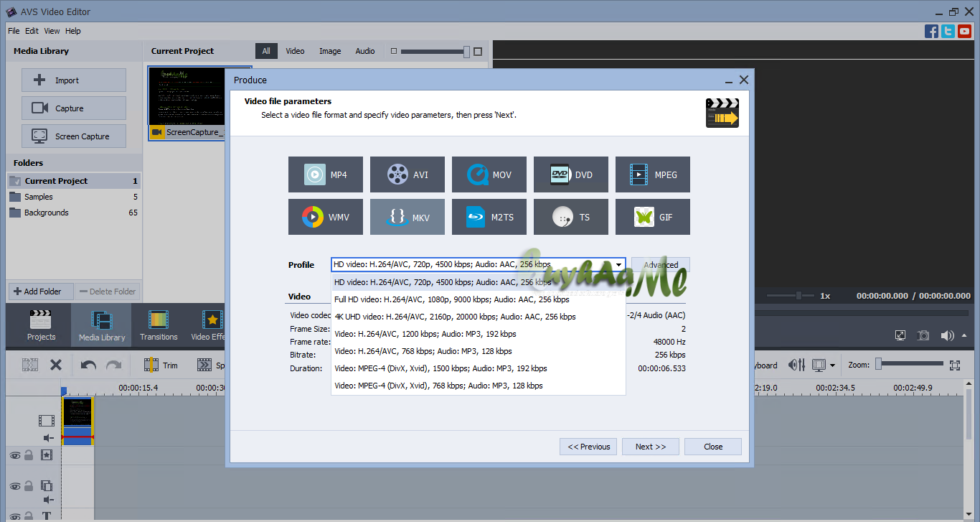The height and width of the screenshot is (522, 980).
Task: Toggle eye visibility on video overlay track
Action: pyautogui.click(x=14, y=486)
